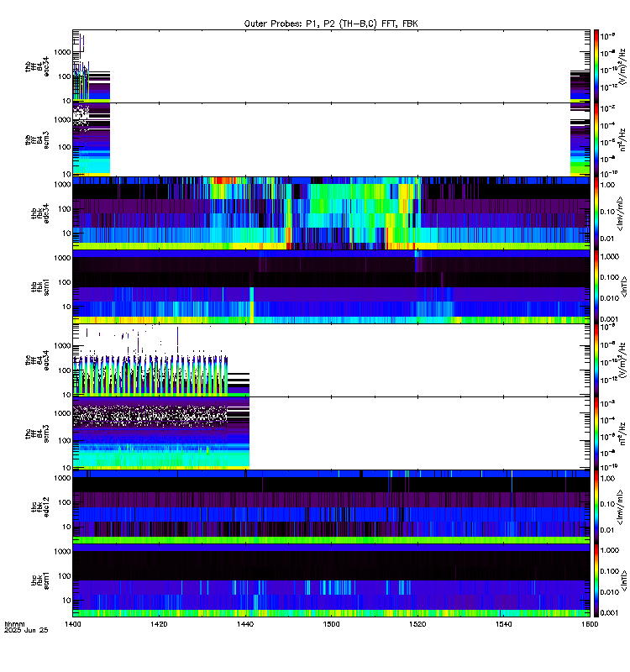The width and height of the screenshot is (630, 672).
Task: Click the "1420" time-axis label
Action: [159, 624]
